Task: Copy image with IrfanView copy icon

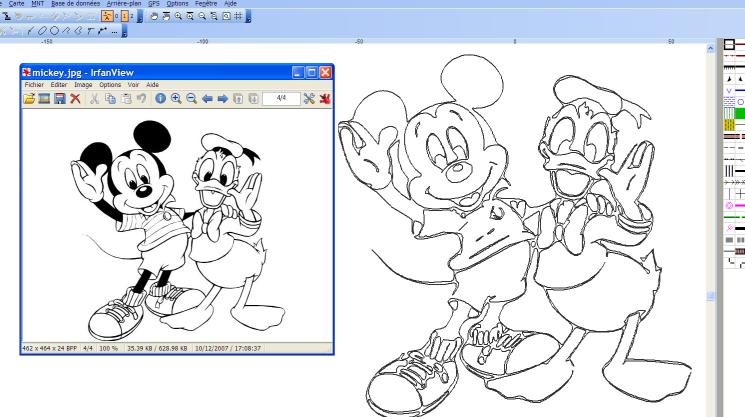Action: coord(110,98)
